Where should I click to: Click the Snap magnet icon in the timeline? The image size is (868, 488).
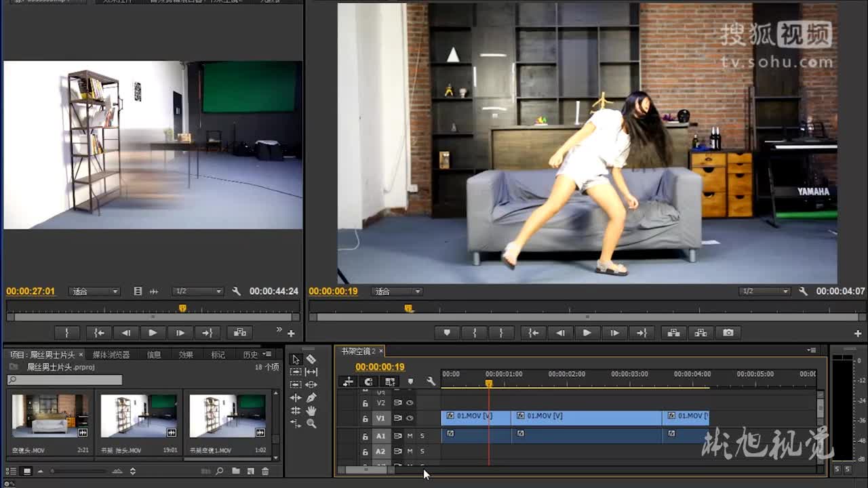point(368,382)
